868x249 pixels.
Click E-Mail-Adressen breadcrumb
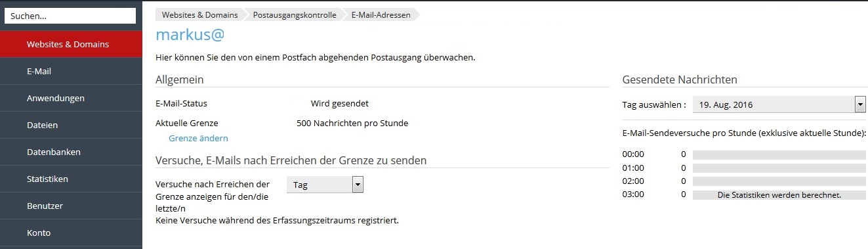381,15
